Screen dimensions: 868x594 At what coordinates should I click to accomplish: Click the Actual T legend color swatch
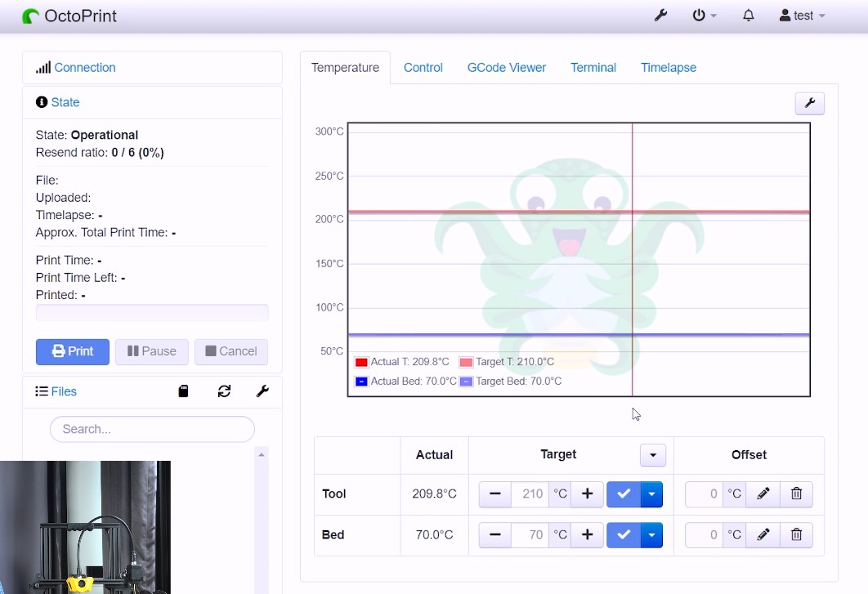360,362
